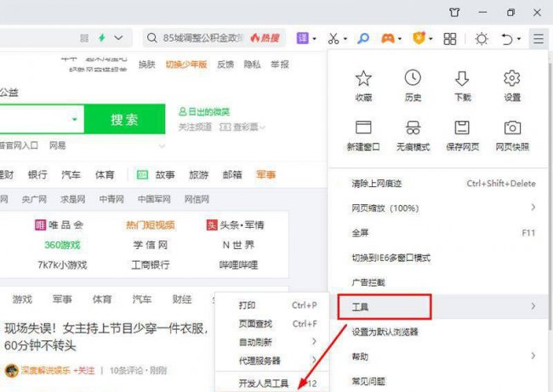The image size is (553, 392).
Task: Expand dropdown arrow next to translate icon
Action: pyautogui.click(x=314, y=39)
